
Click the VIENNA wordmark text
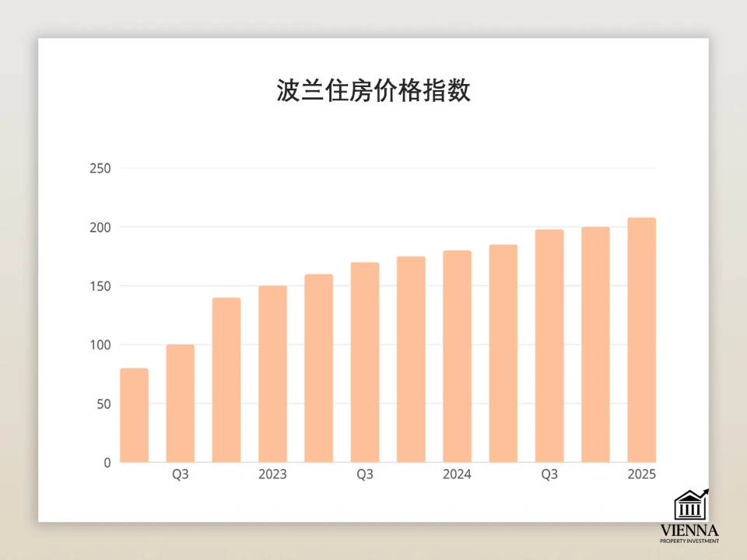(690, 530)
